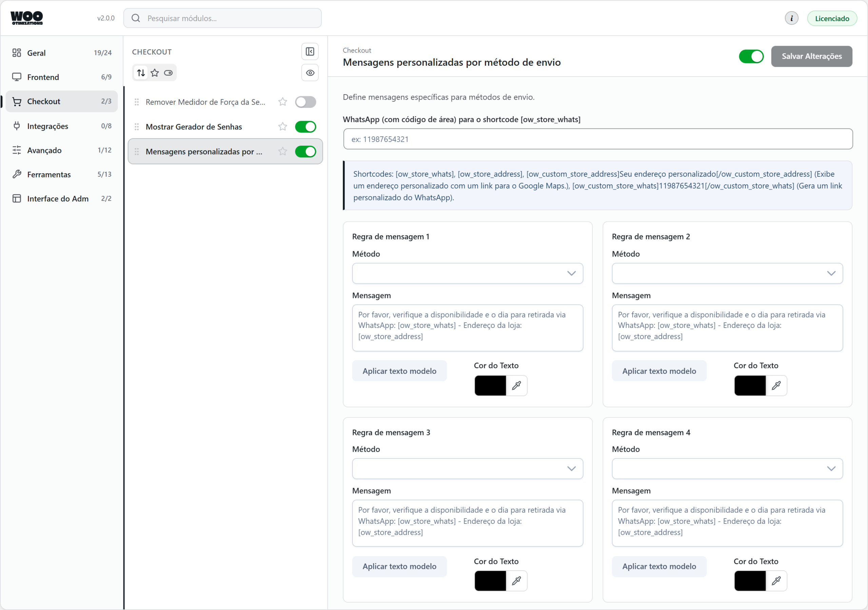Favorite Remover Medidor de Força module
The width and height of the screenshot is (868, 610).
click(282, 102)
